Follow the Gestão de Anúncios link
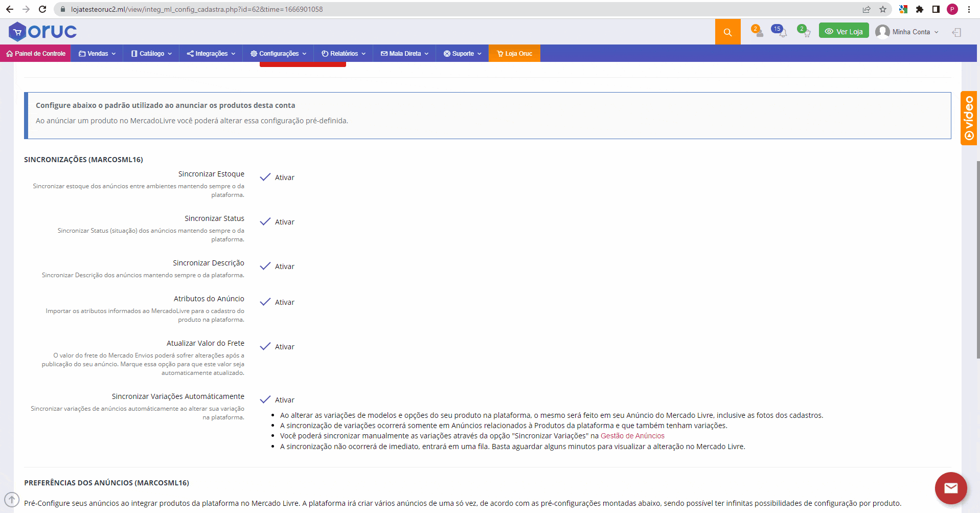Screen dimensions: 980x513 pos(632,436)
